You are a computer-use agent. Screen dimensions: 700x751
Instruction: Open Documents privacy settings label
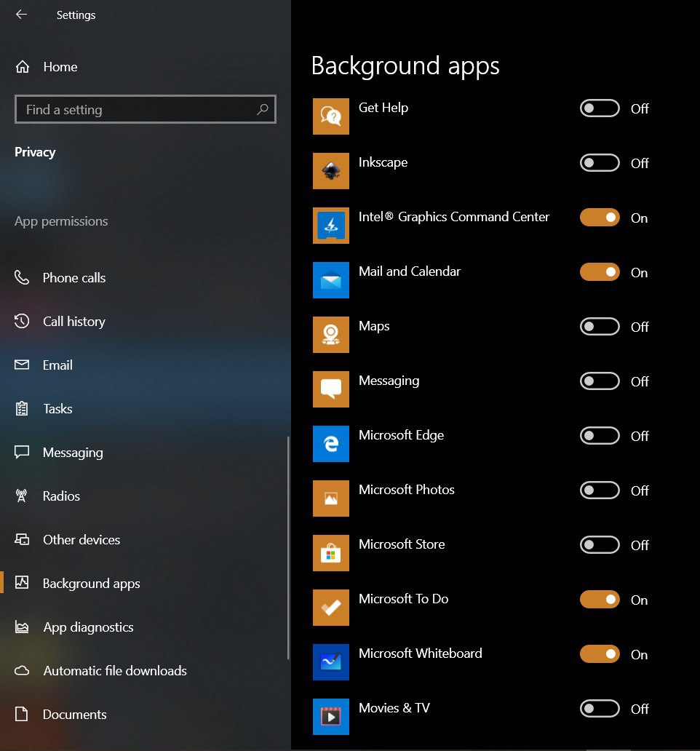coord(75,714)
